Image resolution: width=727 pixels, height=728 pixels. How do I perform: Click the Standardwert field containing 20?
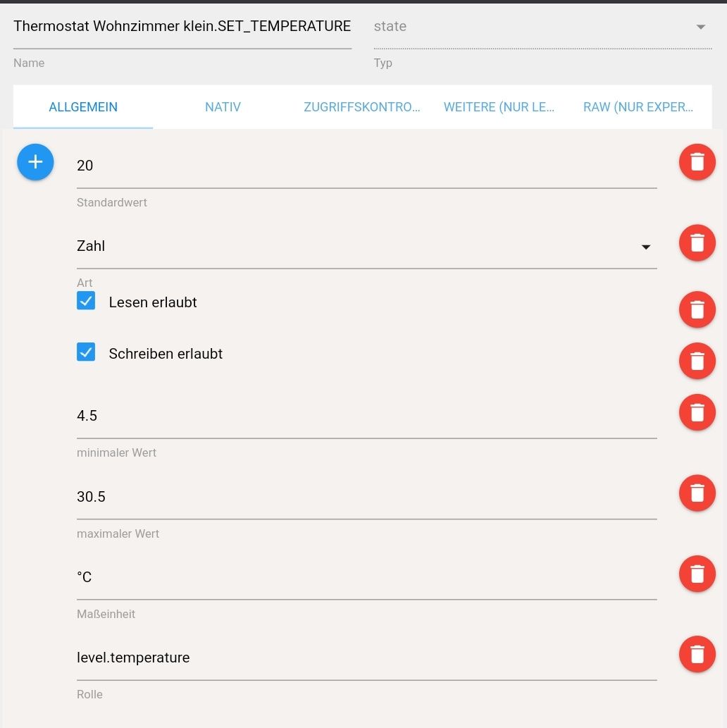click(x=367, y=166)
